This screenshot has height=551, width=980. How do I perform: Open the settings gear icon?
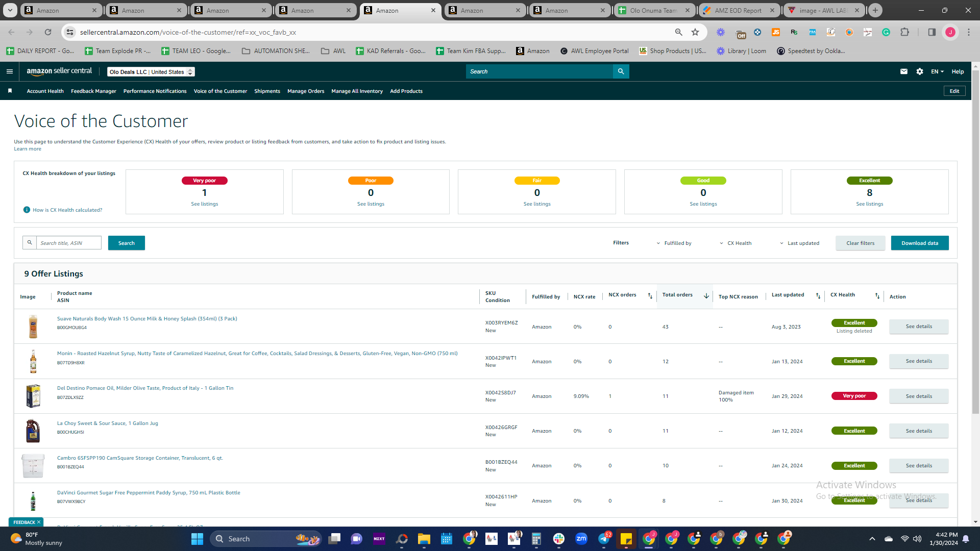point(920,71)
